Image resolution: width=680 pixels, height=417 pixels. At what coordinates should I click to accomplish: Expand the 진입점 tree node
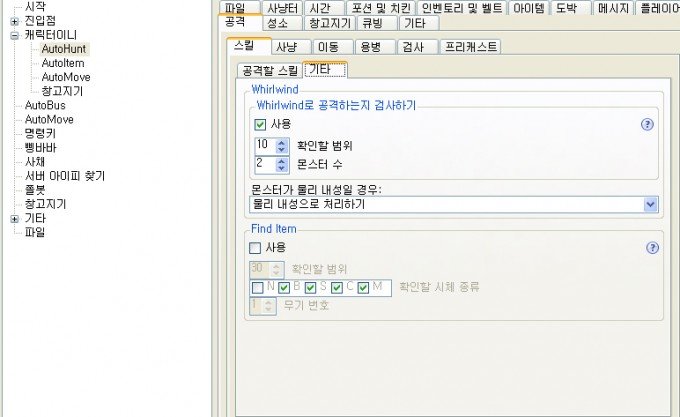click(x=14, y=21)
